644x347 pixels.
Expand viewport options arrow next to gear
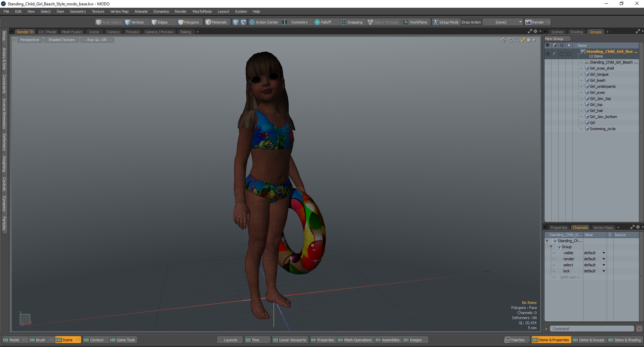[534, 40]
